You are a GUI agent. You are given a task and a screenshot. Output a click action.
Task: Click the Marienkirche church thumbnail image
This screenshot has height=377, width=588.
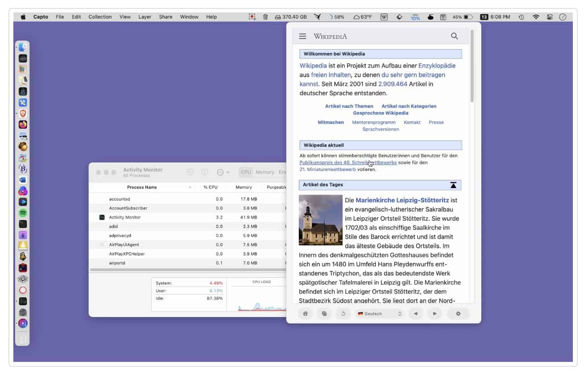(x=321, y=220)
